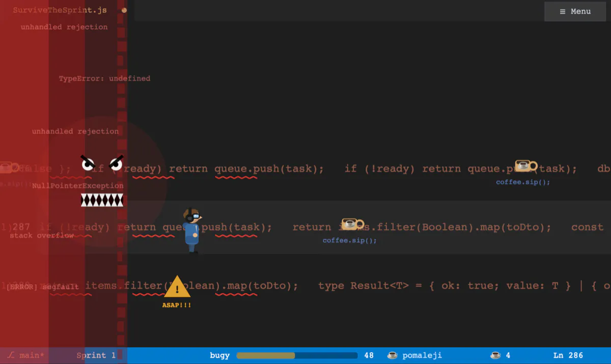Open the Menu button
Viewport: 611px width, 364px height.
tap(575, 11)
